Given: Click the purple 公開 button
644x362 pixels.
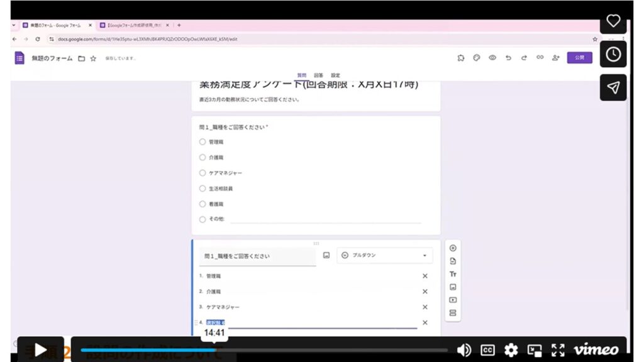Looking at the screenshot, I should click(x=579, y=58).
